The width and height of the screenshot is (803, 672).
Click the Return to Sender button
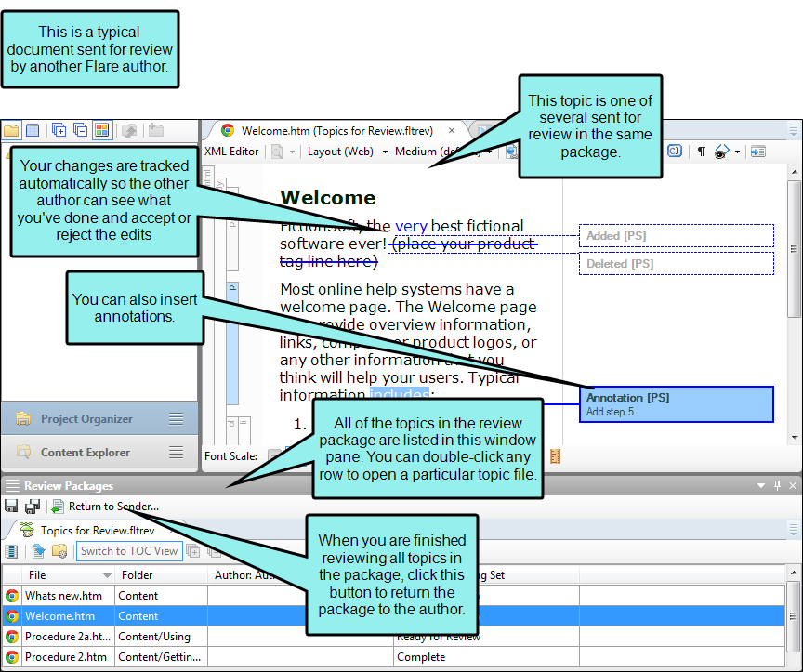point(106,507)
